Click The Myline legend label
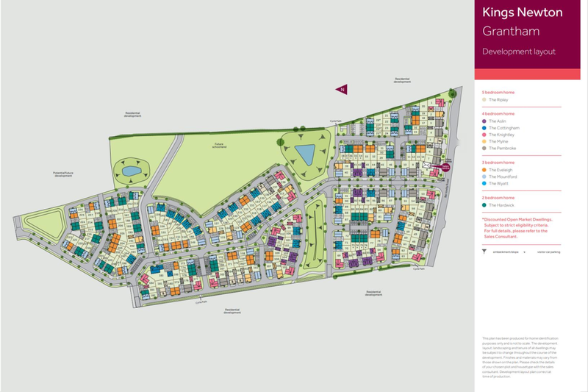Image resolution: width=588 pixels, height=392 pixels. point(499,142)
